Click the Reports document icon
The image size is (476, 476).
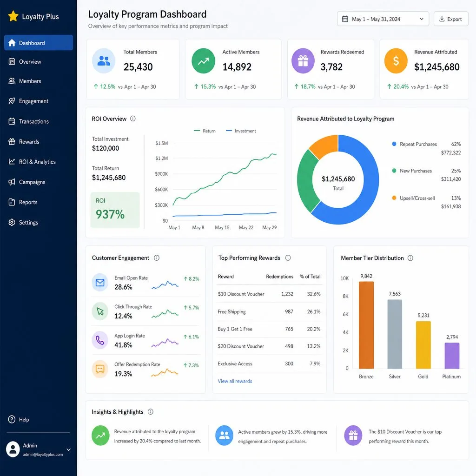click(12, 202)
